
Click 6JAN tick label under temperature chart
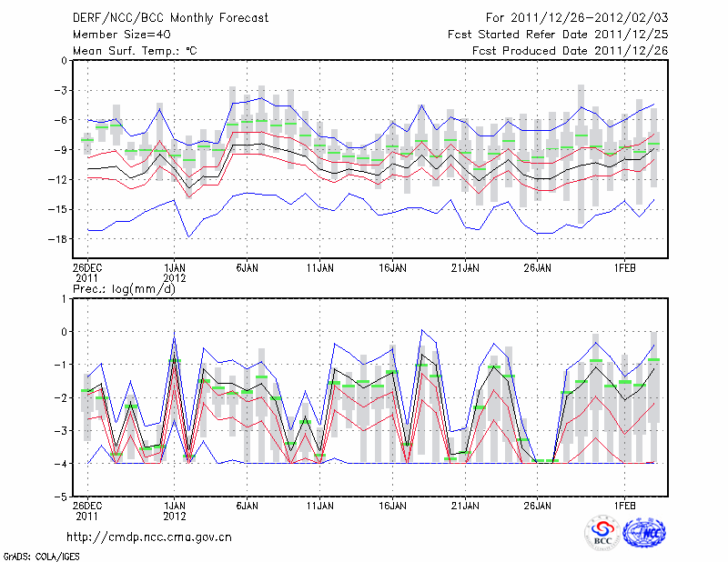tap(247, 268)
